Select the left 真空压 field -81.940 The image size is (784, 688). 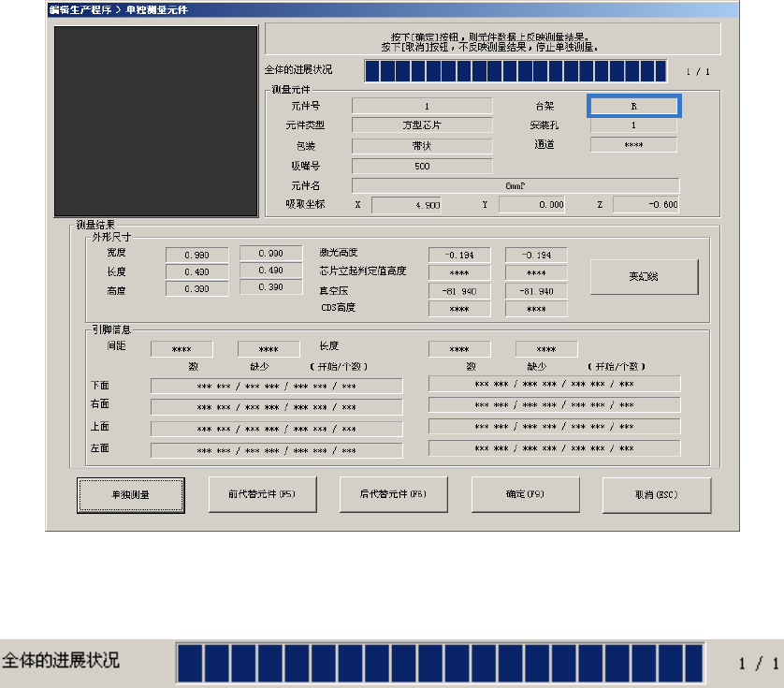pos(459,291)
